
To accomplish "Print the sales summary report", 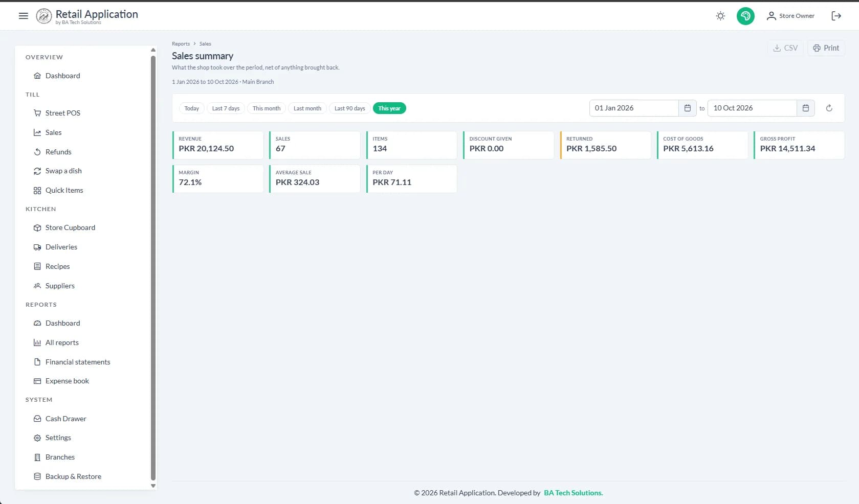I will click(x=826, y=48).
